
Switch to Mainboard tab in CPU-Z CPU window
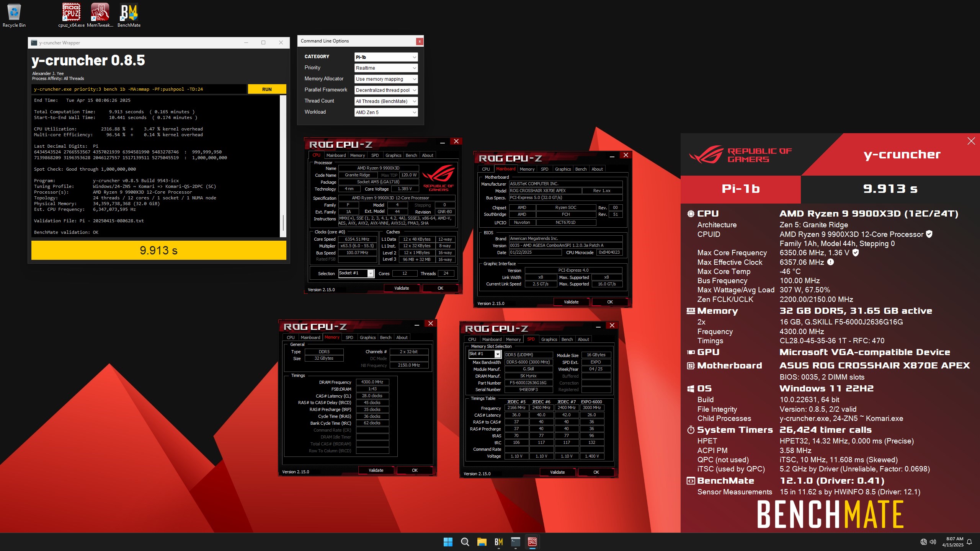coord(336,155)
